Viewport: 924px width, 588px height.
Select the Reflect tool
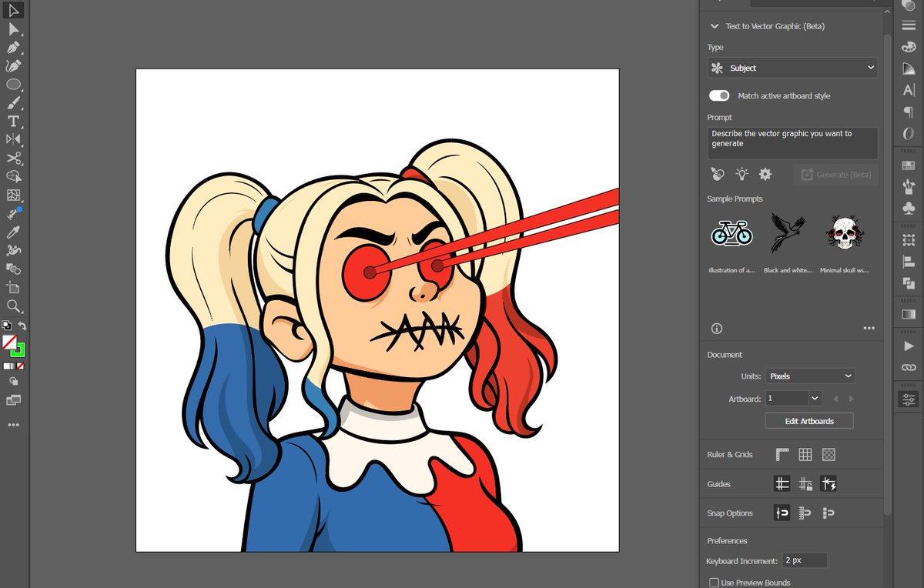[13, 139]
